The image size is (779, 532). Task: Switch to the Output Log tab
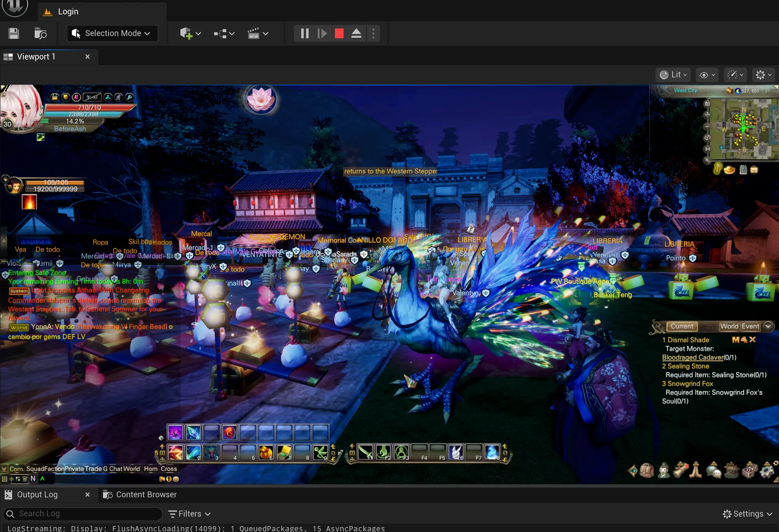(37, 495)
